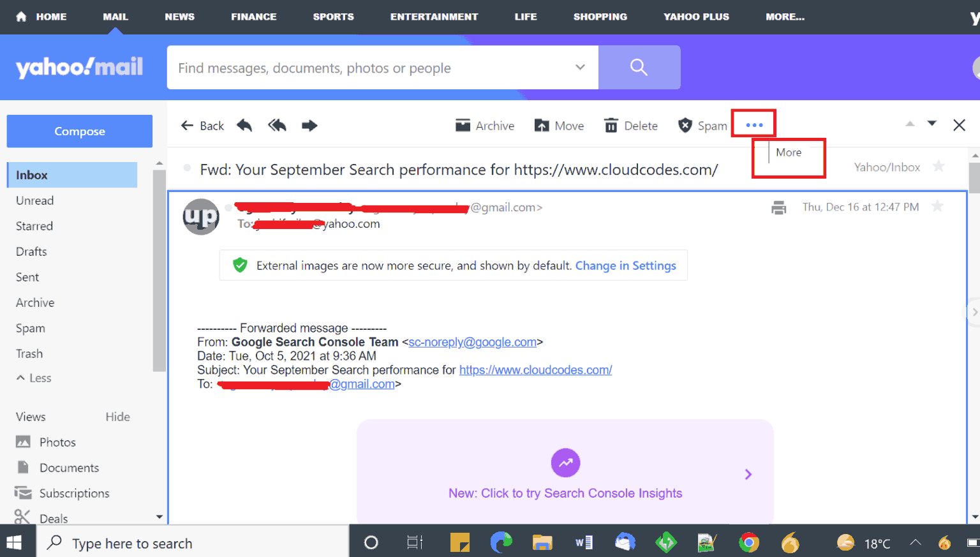Screen dimensions: 980x557
Task: Show Unread messages
Action: coord(35,200)
